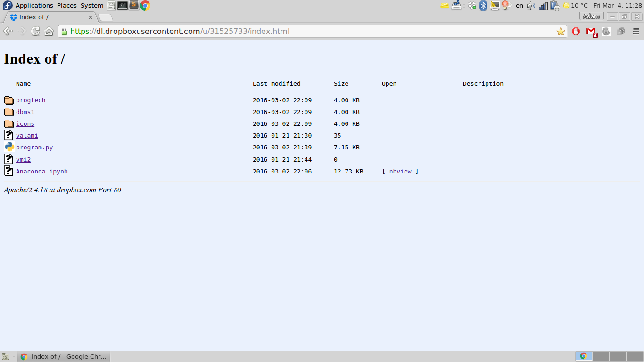Bookmark this page with the star
The width and height of the screenshot is (644, 362).
tap(561, 32)
